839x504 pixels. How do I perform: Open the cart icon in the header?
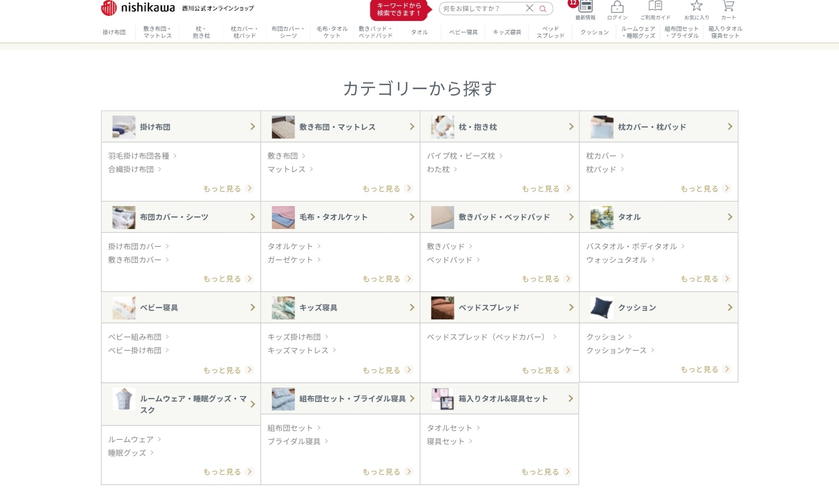click(728, 7)
